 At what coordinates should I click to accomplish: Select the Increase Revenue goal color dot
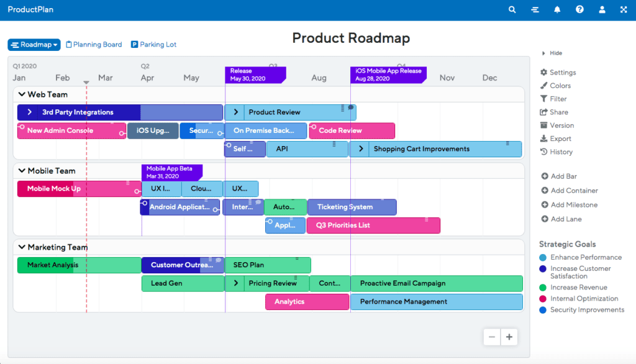(x=542, y=287)
